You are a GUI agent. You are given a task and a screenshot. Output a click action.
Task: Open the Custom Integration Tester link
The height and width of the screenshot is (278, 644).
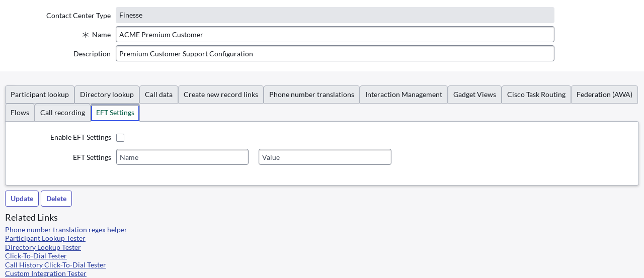point(46,273)
